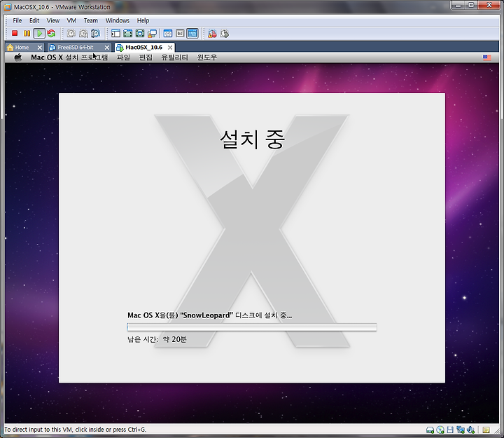This screenshot has height=438, width=504.
Task: Select the MacOSX_10.6 tab
Action: 143,48
